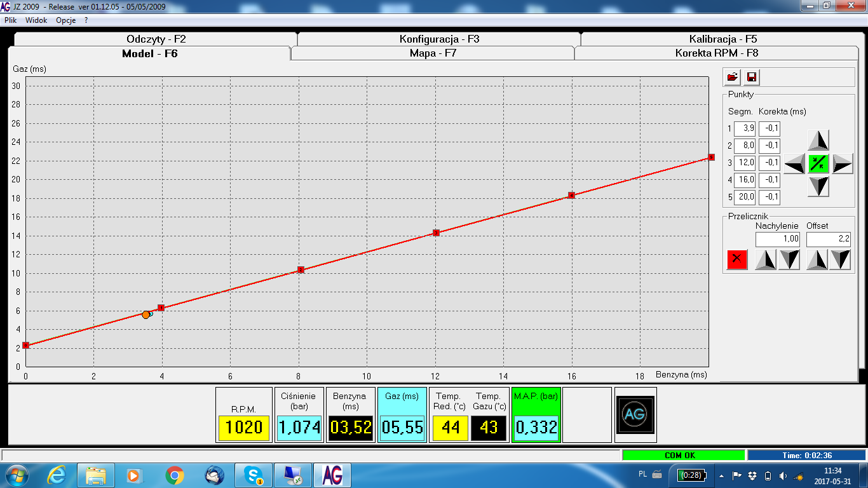Open the Opcje menu
868x488 pixels.
click(65, 20)
